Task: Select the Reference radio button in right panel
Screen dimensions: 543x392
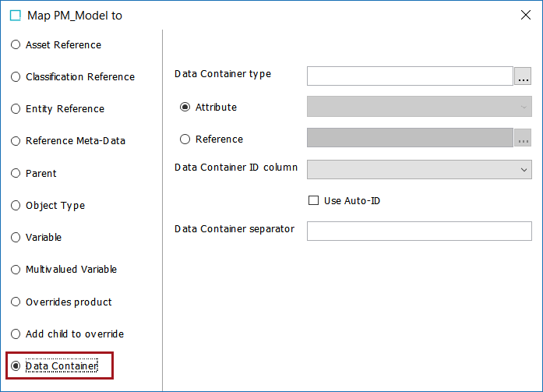Action: click(x=185, y=139)
